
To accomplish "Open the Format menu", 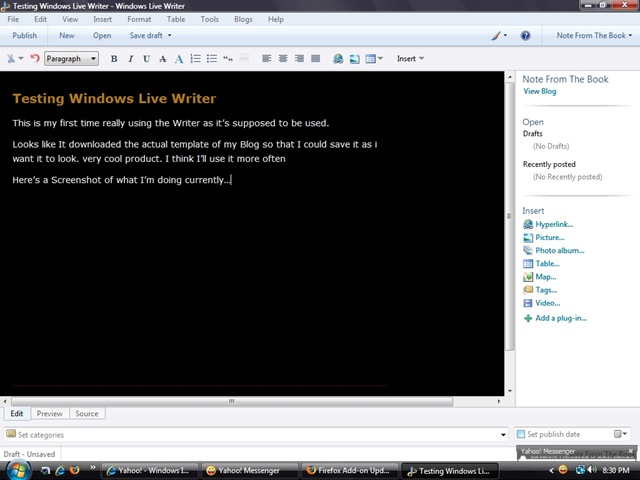I will [139, 19].
